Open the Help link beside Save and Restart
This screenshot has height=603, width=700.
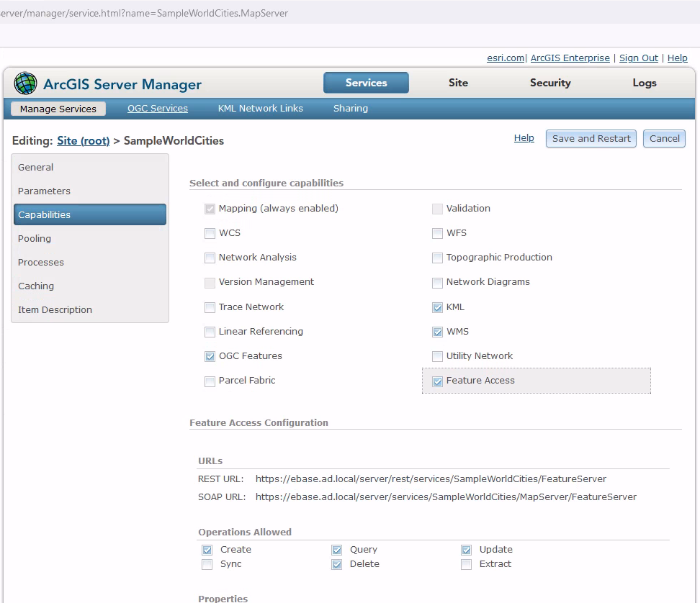pos(524,138)
